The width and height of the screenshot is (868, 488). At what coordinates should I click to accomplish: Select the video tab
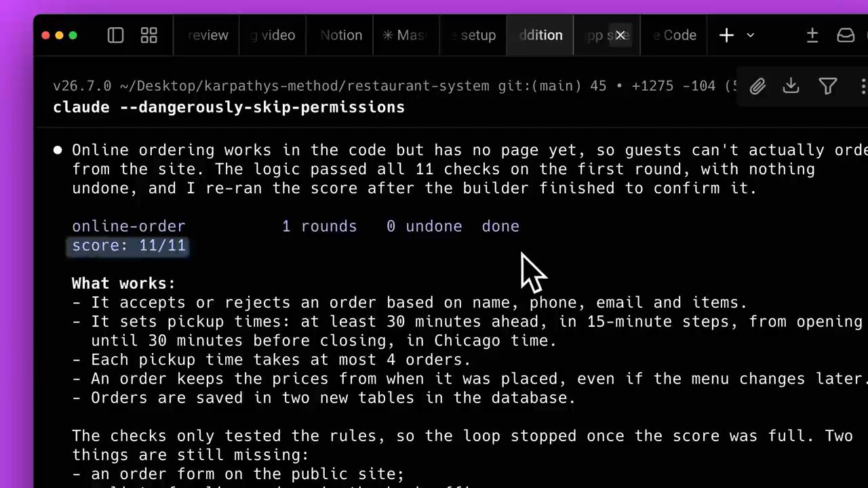click(273, 35)
